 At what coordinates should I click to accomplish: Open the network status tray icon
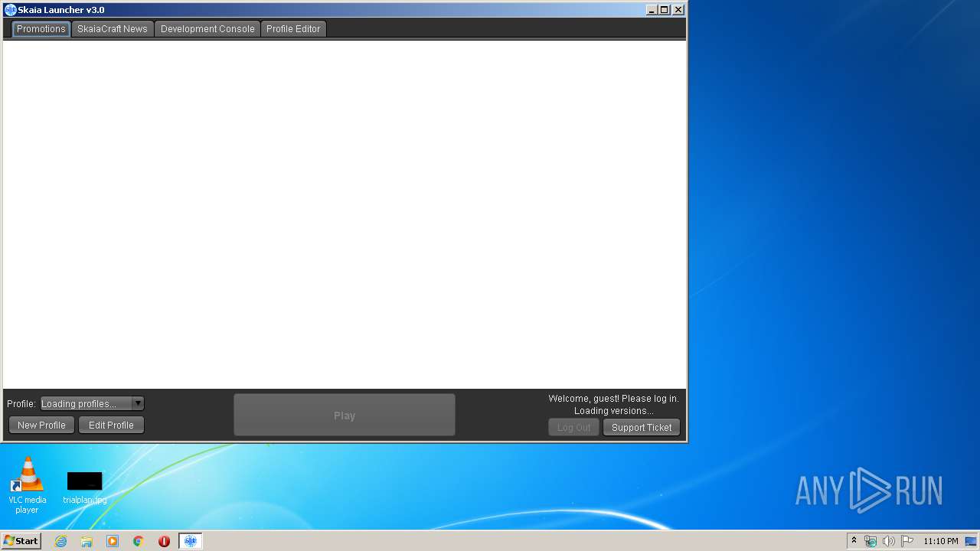coord(871,541)
